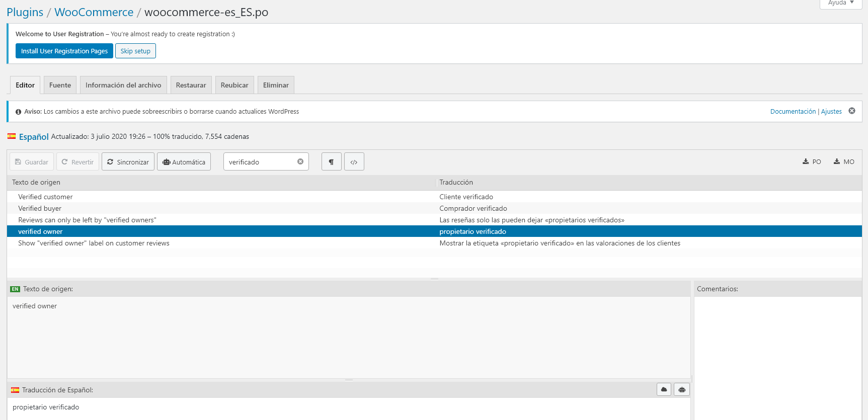
Task: Select the highlighted 'verified owner' row
Action: (434, 231)
